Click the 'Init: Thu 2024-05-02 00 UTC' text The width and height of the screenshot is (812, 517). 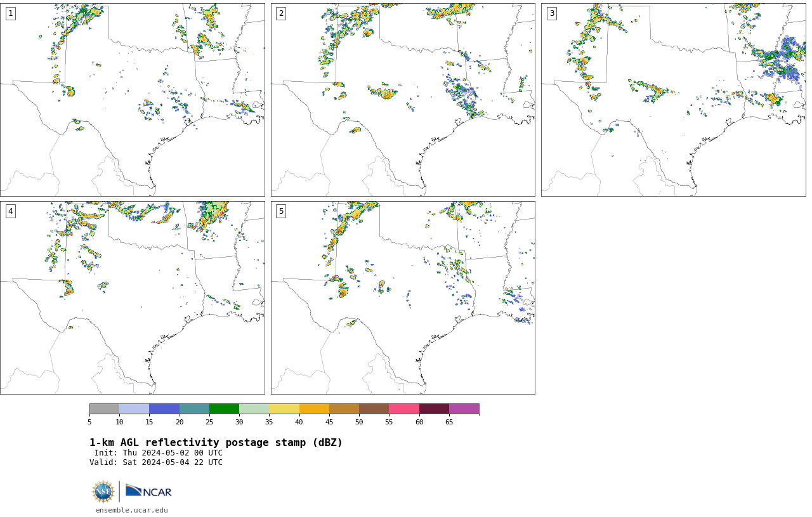[x=159, y=453]
